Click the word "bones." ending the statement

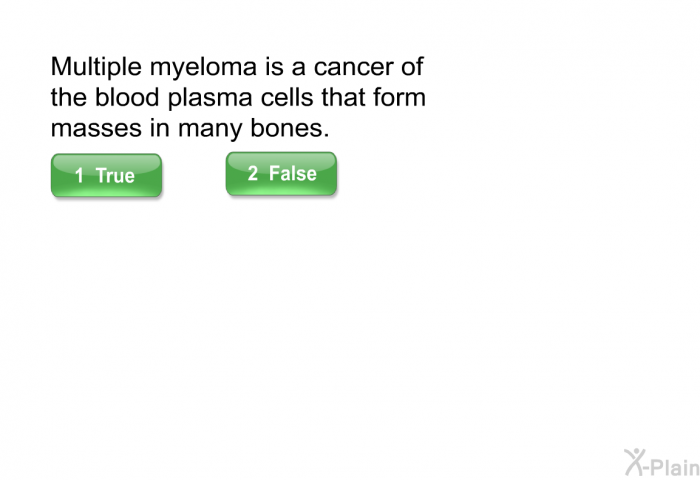(290, 127)
